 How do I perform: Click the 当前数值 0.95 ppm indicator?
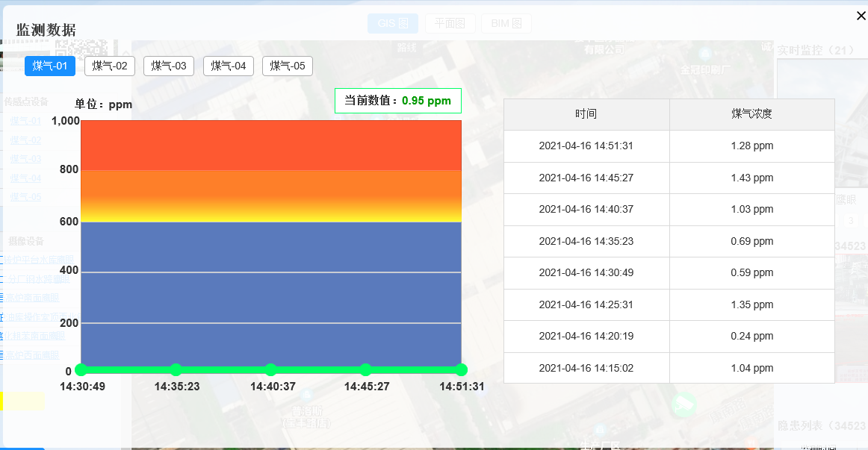(398, 101)
